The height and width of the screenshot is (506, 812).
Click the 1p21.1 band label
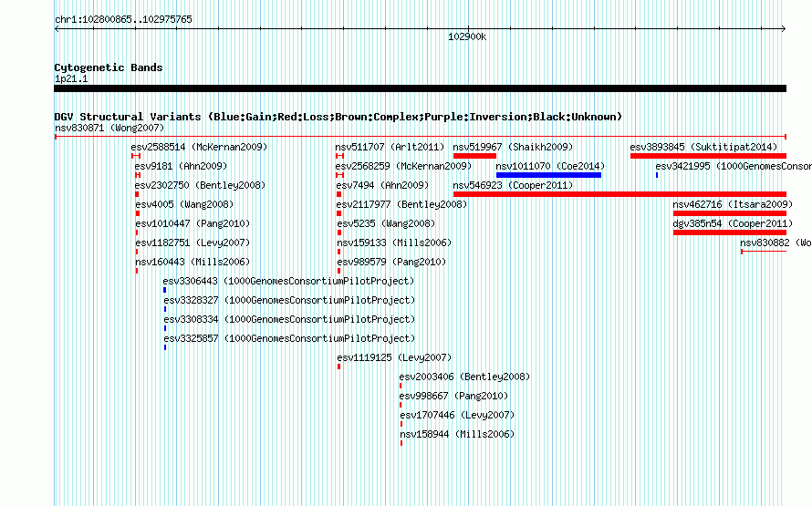click(x=71, y=78)
